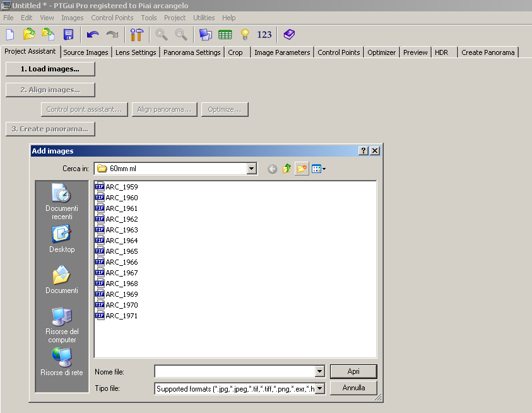This screenshot has height=413, width=532.
Task: Click the 123 numeric transform icon
Action: tap(264, 35)
